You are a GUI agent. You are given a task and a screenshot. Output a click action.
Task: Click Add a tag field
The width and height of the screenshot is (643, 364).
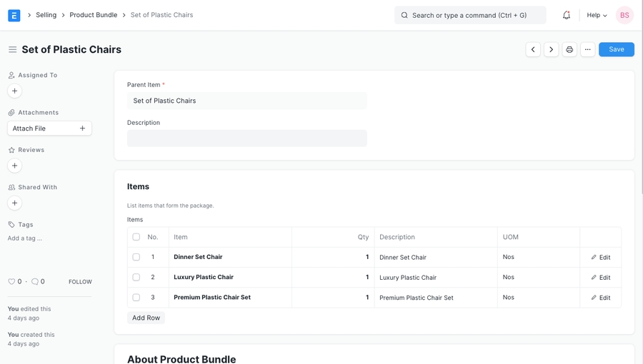click(24, 238)
